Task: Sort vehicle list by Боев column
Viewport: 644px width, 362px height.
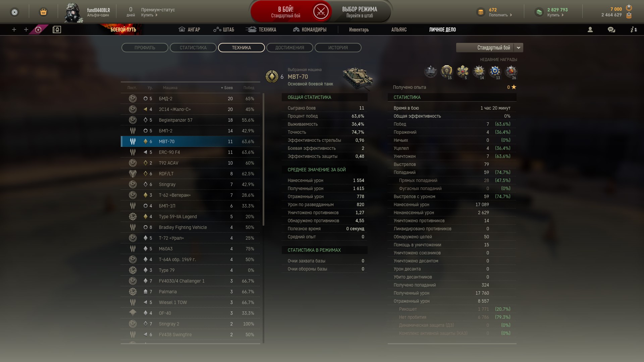Action: (227, 88)
